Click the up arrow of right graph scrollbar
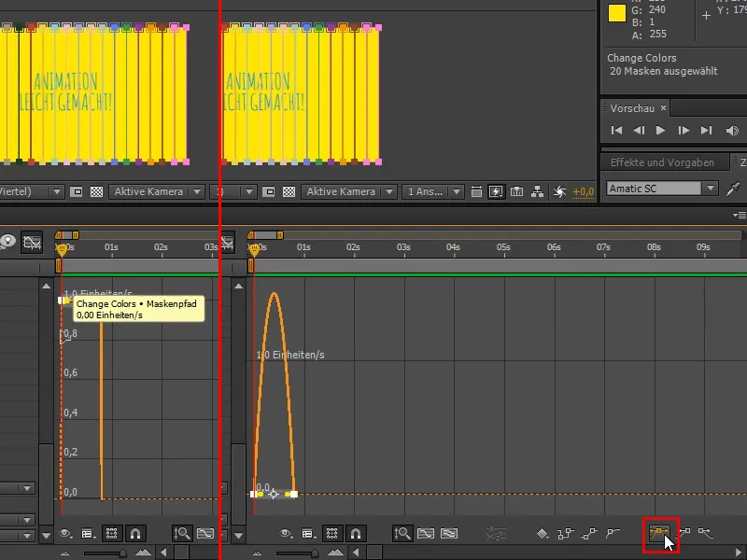This screenshot has width=747, height=560. [x=239, y=286]
